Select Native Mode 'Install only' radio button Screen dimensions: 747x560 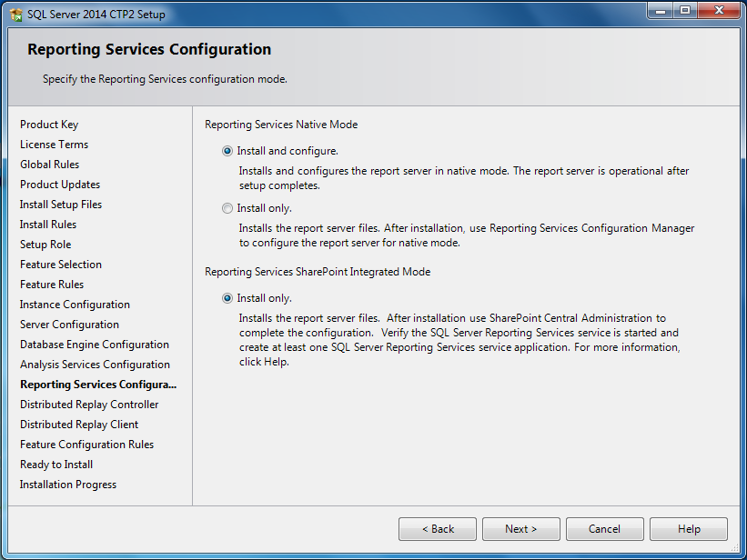click(227, 208)
